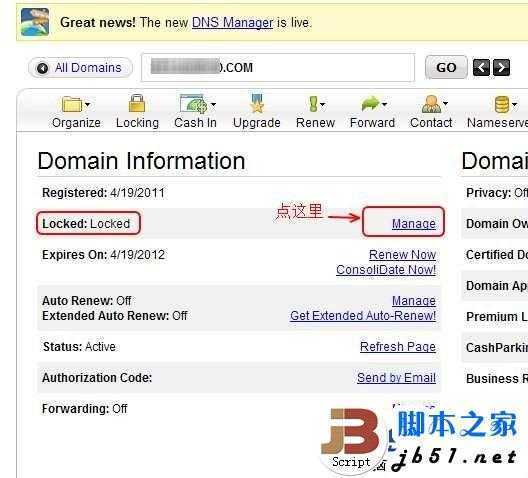The width and height of the screenshot is (528, 478).
Task: Click the 'Privacy:' row text
Action: point(497,193)
